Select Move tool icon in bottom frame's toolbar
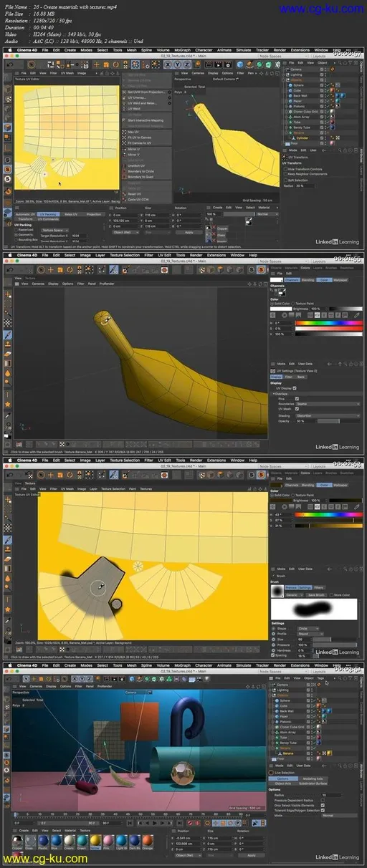The height and width of the screenshot is (868, 367). (x=34, y=679)
